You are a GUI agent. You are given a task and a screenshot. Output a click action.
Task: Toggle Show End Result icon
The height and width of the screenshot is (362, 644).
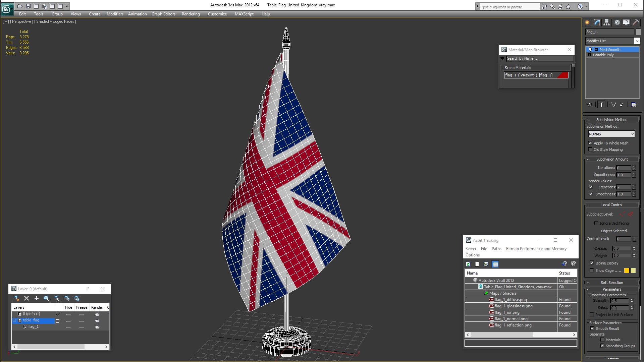pyautogui.click(x=602, y=105)
